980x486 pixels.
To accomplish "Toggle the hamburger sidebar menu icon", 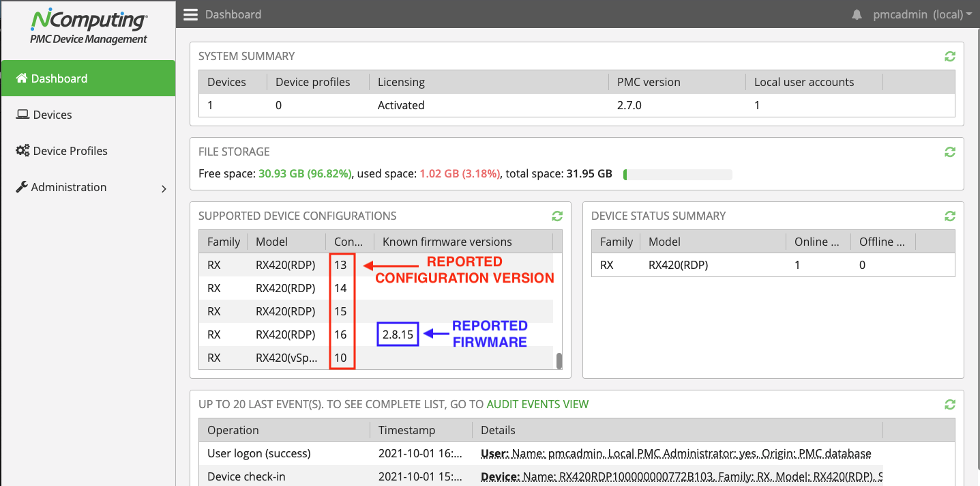I will coord(190,14).
